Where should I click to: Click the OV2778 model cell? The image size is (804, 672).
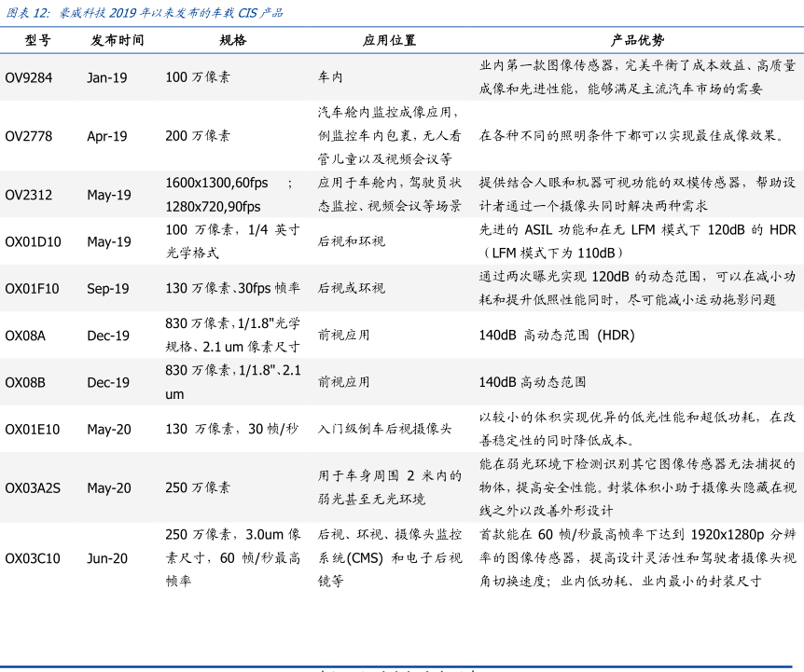click(x=29, y=136)
